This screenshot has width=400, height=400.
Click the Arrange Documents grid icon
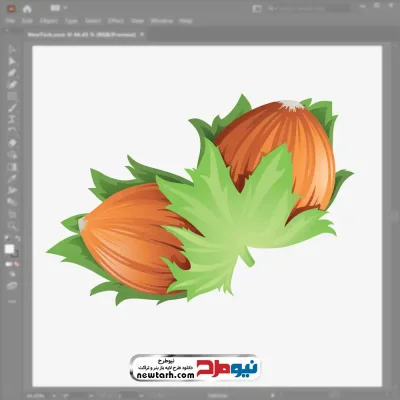click(x=55, y=8)
